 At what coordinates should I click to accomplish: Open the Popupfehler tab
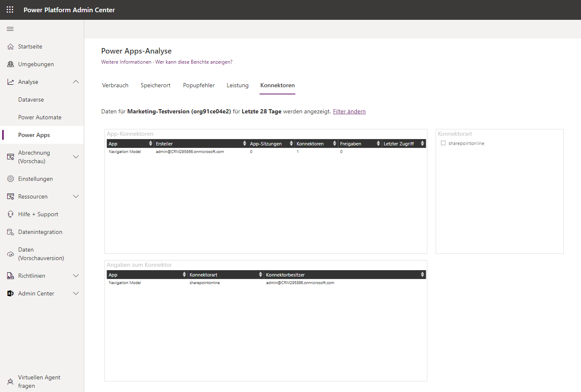pyautogui.click(x=199, y=86)
